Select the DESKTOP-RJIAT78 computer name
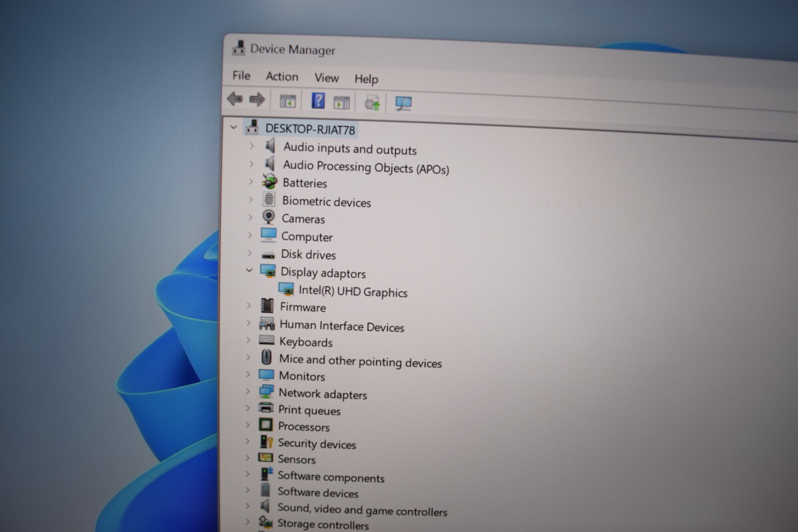Image resolution: width=798 pixels, height=532 pixels. [311, 128]
